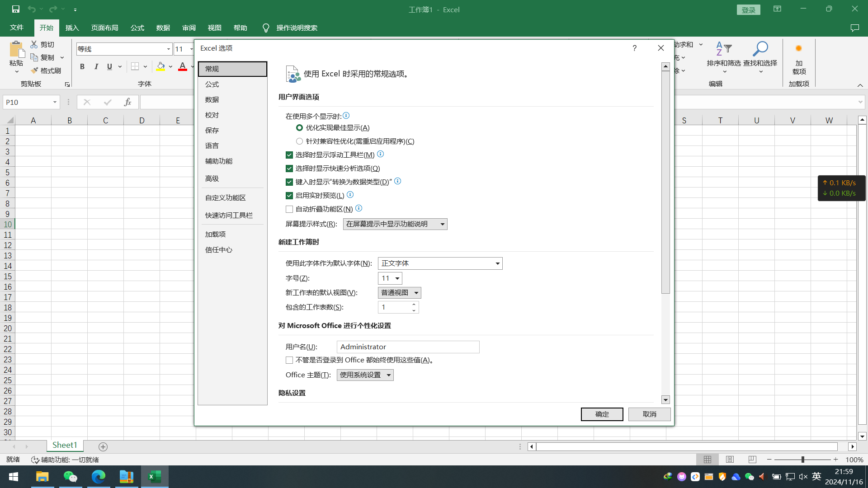This screenshot has width=868, height=488.
Task: Open the Name Box dropdown arrow
Action: 55,102
